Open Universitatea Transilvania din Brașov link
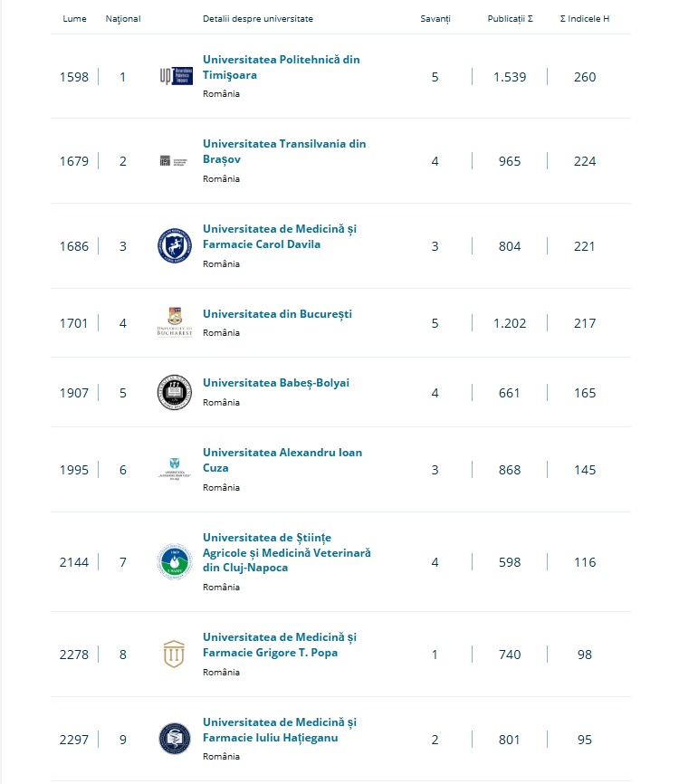 (283, 151)
